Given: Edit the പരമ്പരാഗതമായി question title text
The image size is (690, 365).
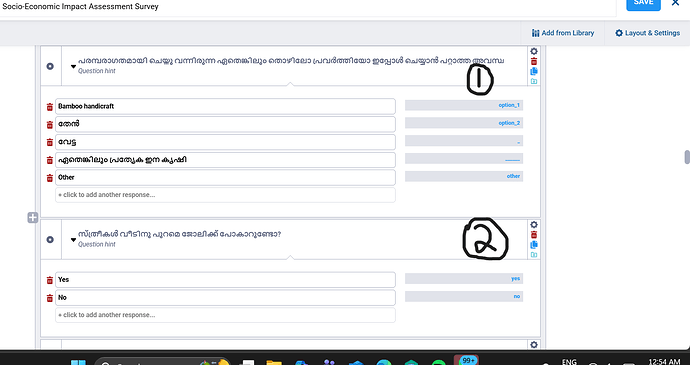Looking at the screenshot, I should click(291, 60).
